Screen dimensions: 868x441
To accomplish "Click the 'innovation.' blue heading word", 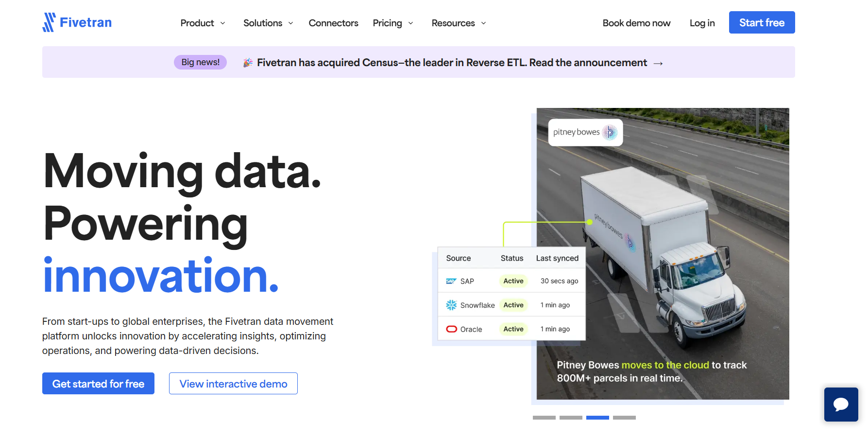I will point(161,276).
